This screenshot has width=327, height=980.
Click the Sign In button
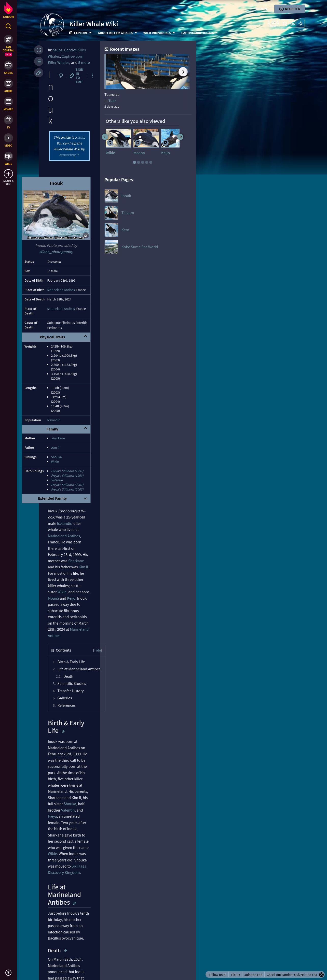[x=261, y=9]
